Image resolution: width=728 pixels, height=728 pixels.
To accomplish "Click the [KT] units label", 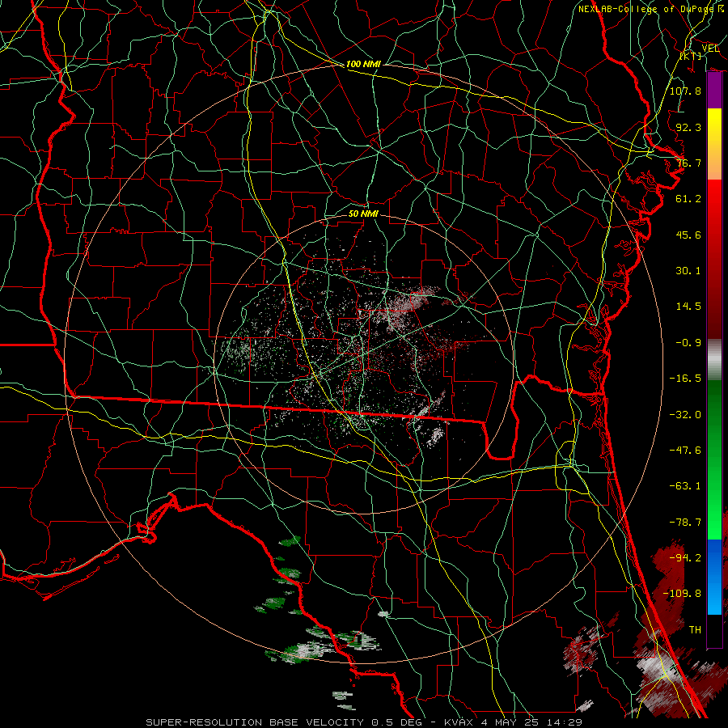I will click(691, 56).
